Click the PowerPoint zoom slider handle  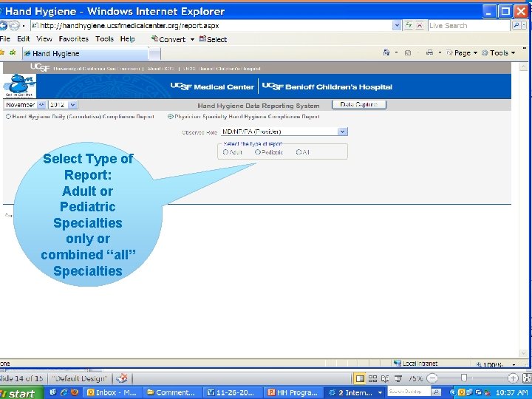[x=464, y=378]
